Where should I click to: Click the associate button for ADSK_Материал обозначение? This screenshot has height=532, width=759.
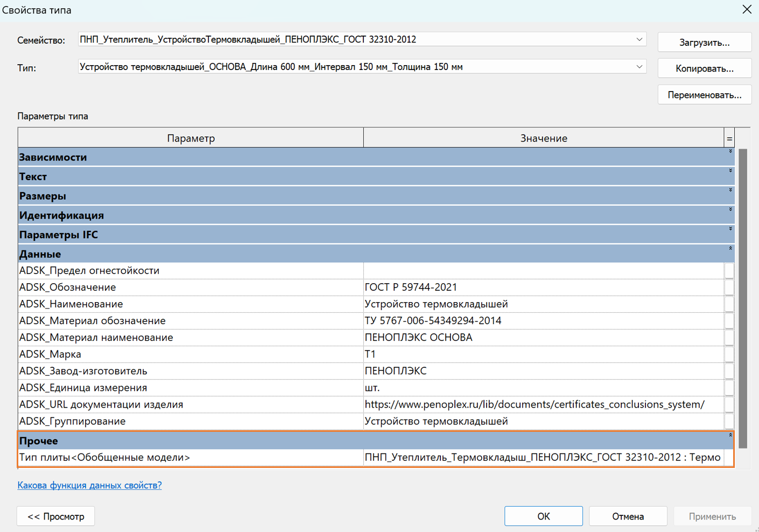(x=729, y=320)
